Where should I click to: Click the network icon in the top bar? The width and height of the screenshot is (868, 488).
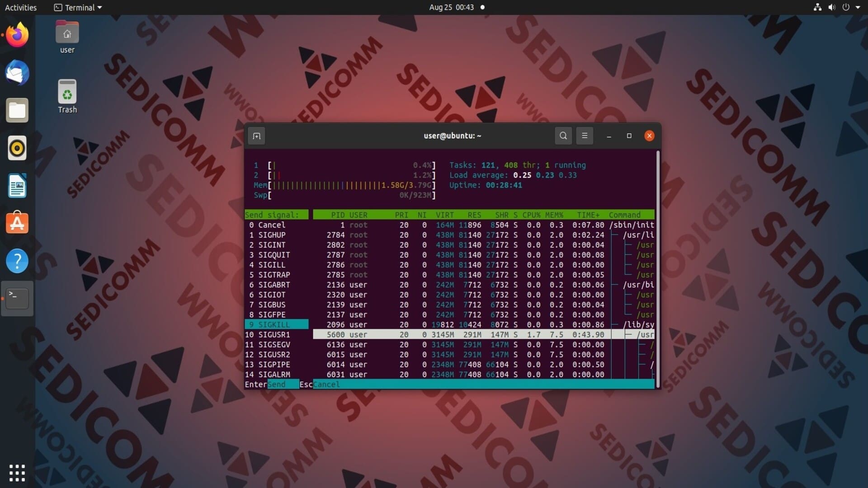(x=817, y=7)
